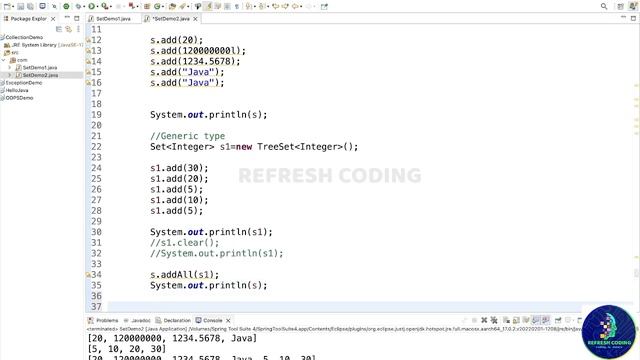Screen dimensions: 640x360
Task: Place cursor on s1.add(30); line
Action: point(179,168)
